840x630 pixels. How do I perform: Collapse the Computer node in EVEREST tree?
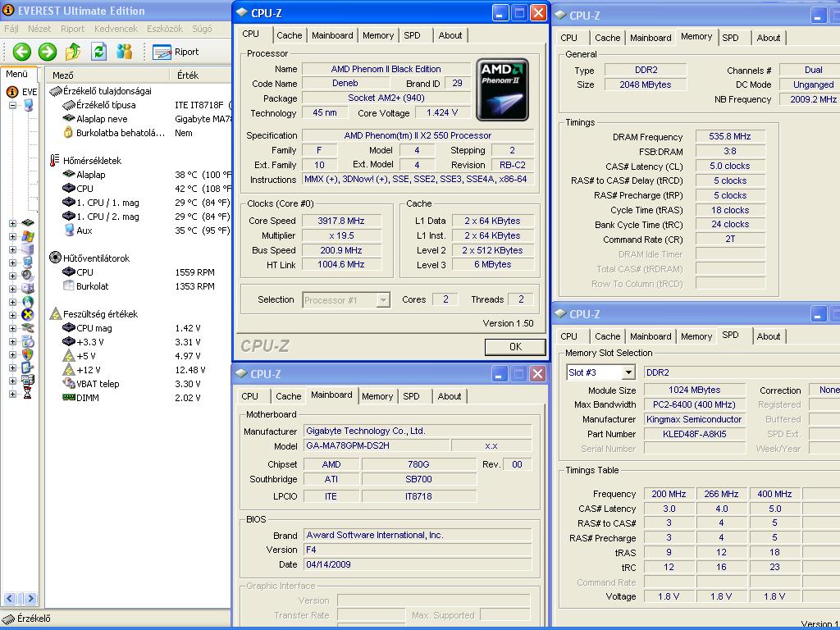click(12, 105)
